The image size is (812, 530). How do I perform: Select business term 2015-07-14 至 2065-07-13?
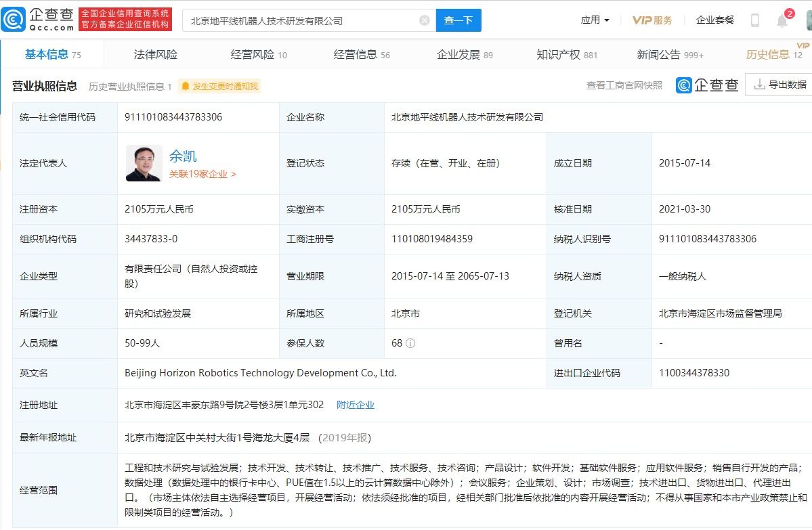pyautogui.click(x=450, y=276)
